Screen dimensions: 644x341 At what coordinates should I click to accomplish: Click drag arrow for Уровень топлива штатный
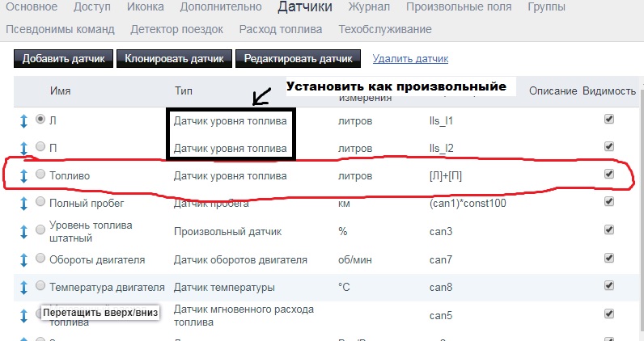(23, 231)
